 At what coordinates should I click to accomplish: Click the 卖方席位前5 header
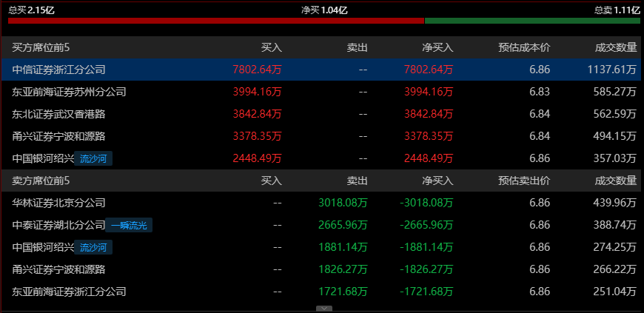41,181
